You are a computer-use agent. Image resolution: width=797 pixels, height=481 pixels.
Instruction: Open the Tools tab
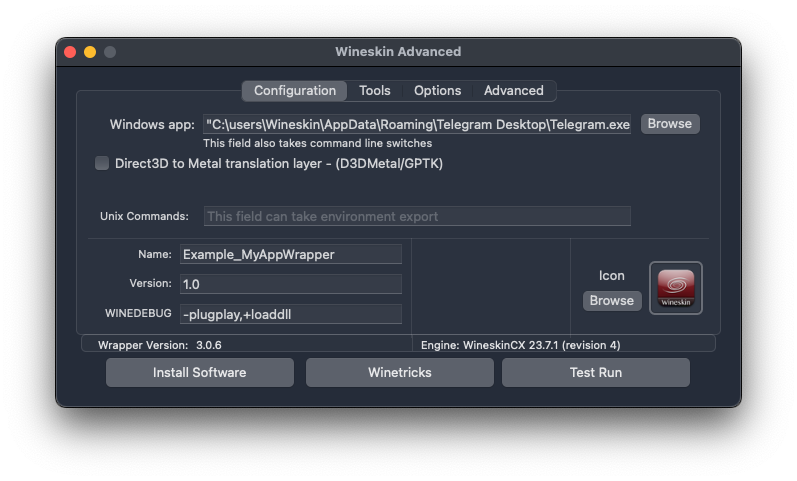pos(375,91)
